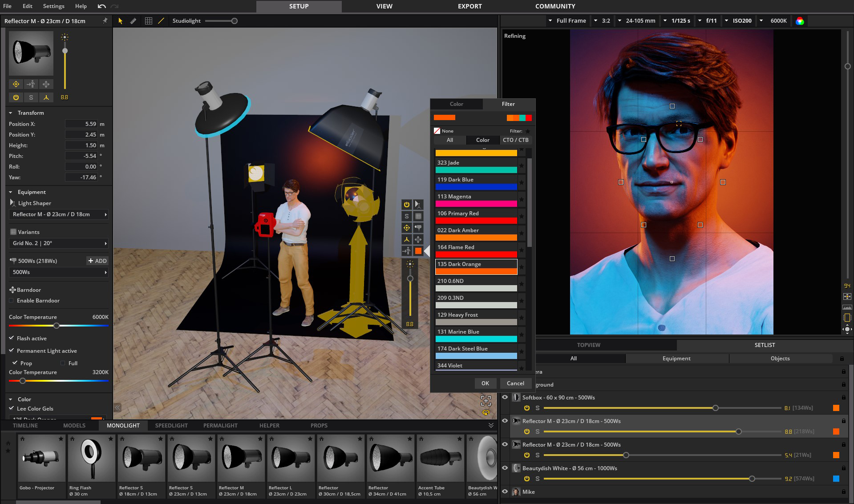Hide the Beautydish White item via eye
The height and width of the screenshot is (504, 854).
[505, 468]
